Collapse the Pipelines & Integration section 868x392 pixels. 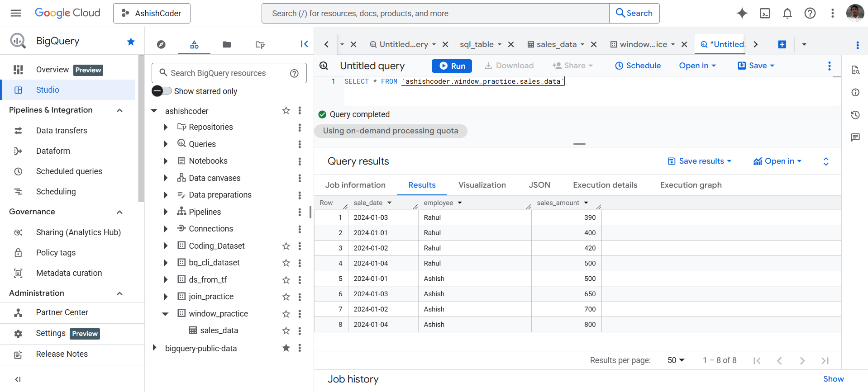point(119,110)
